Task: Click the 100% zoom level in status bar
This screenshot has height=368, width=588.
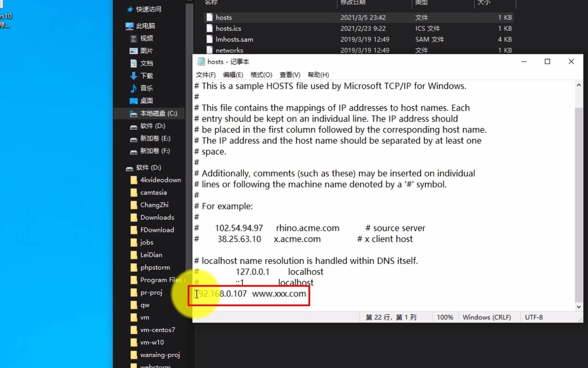Action: (x=445, y=317)
